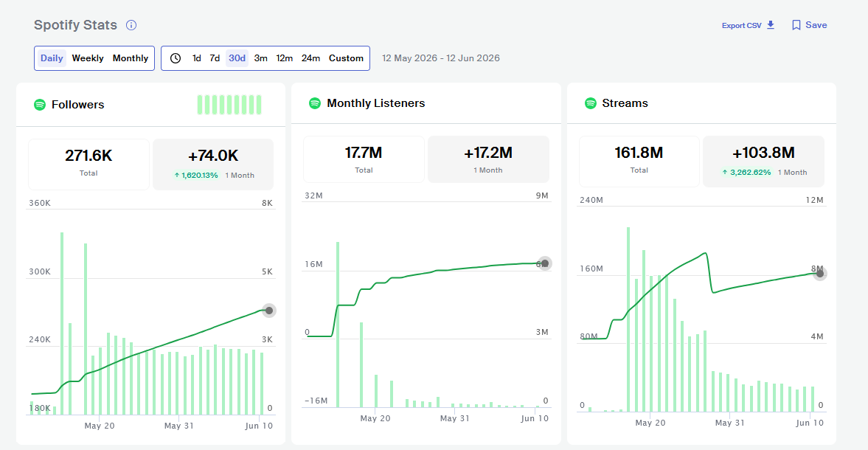Switch to Weekly granularity
The height and width of the screenshot is (450, 868).
[x=88, y=58]
